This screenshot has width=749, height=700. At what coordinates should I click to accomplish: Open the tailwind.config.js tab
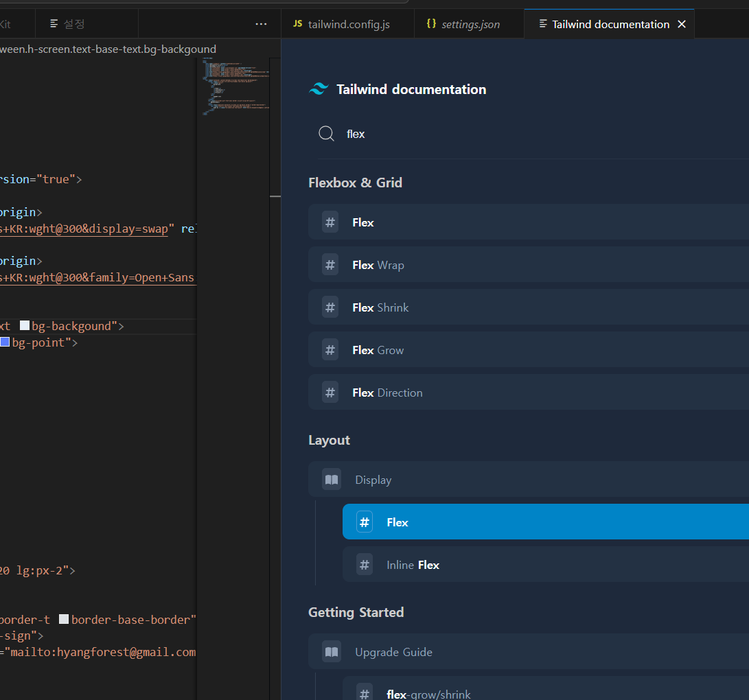[347, 24]
